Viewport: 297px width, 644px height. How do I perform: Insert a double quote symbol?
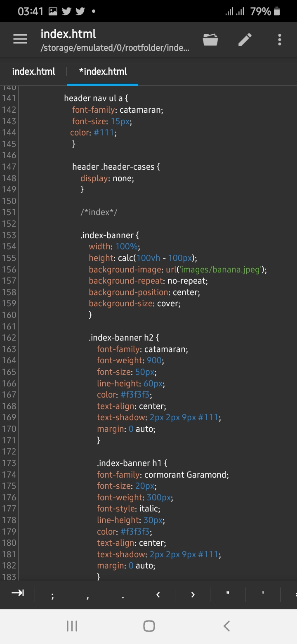pos(228,593)
